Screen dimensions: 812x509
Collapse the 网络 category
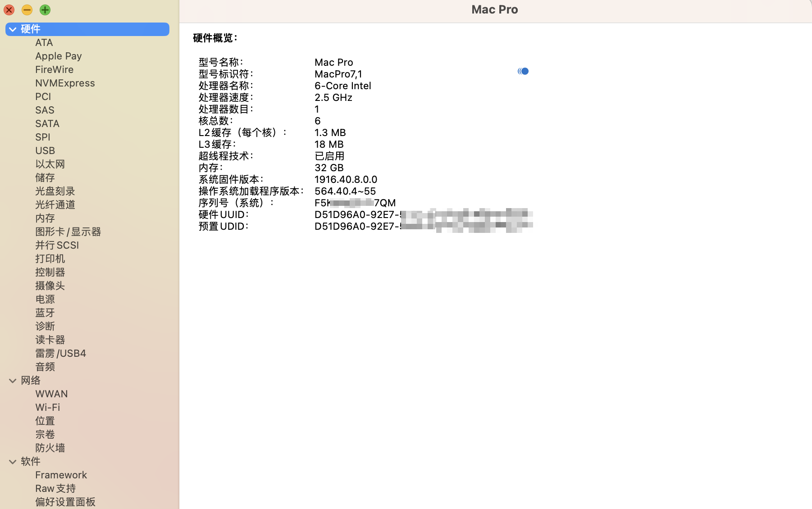[12, 380]
